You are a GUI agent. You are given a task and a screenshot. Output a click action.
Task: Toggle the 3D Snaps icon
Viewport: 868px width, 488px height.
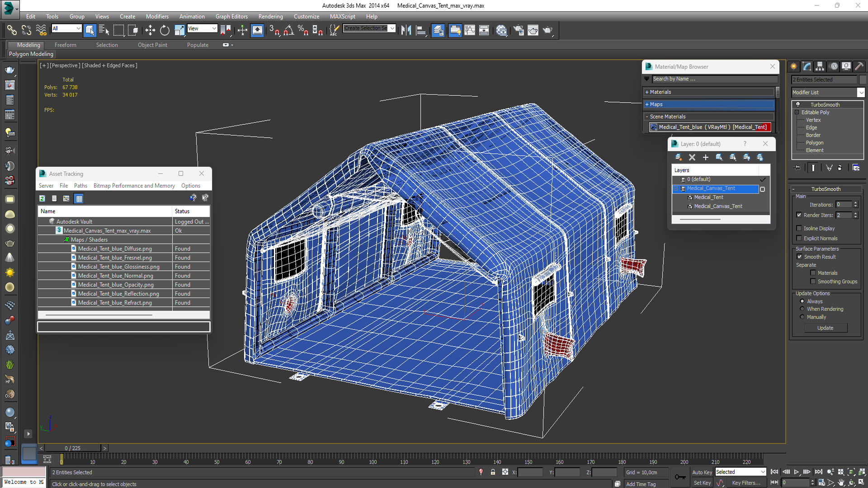(274, 30)
